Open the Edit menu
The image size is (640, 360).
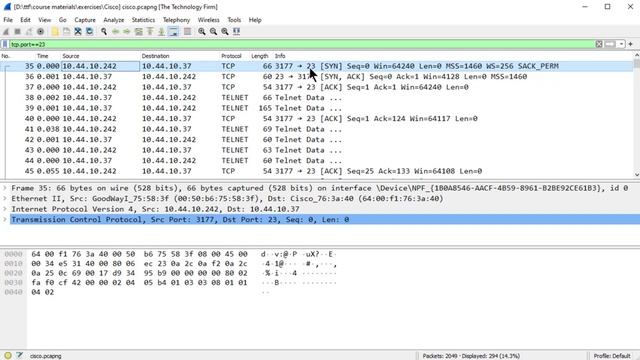(25, 20)
